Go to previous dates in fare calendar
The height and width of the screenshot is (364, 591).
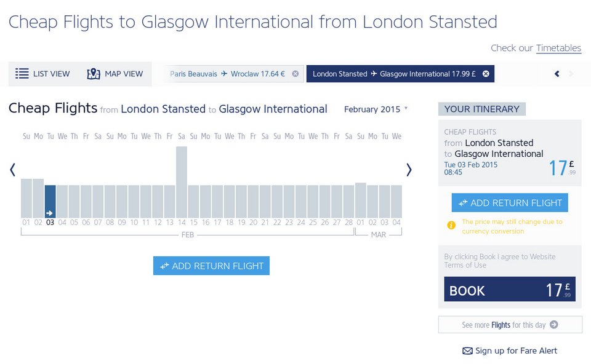[x=12, y=170]
